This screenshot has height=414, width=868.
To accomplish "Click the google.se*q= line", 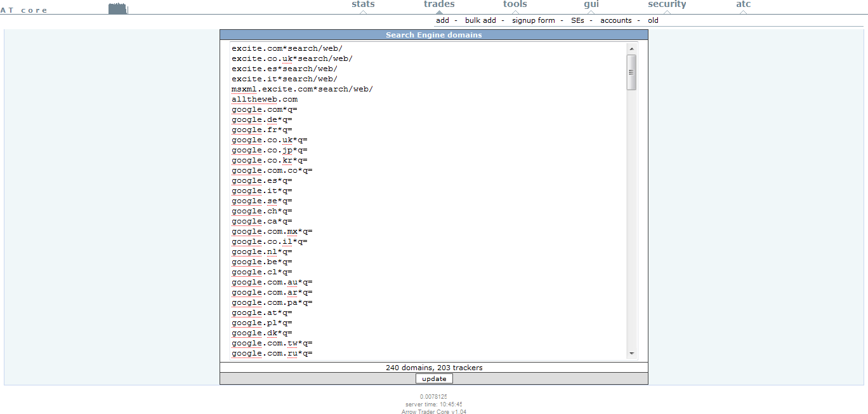I will (x=262, y=201).
